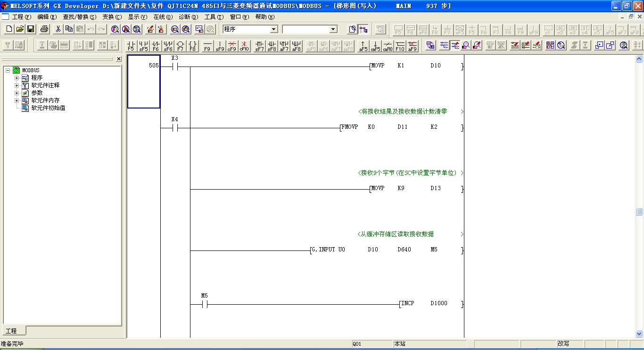Screen dimensions: 644x350
Task: Insert a normally open contact (F5)
Action: tap(131, 46)
